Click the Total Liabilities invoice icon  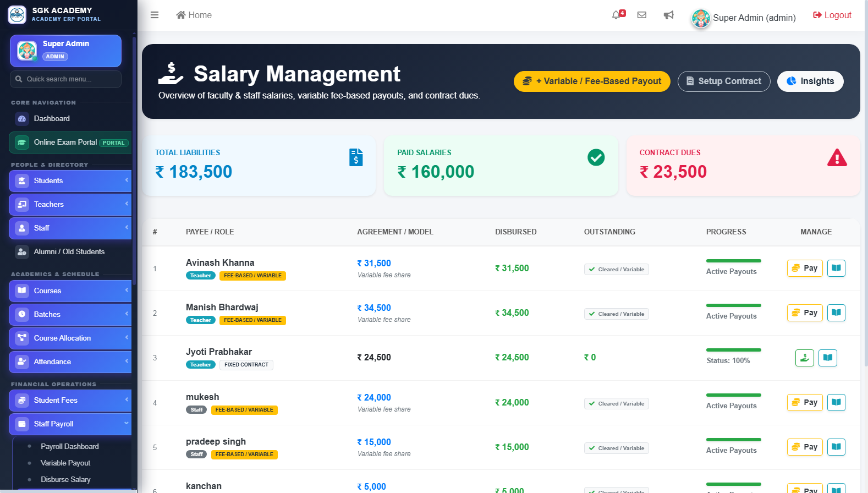coord(356,157)
